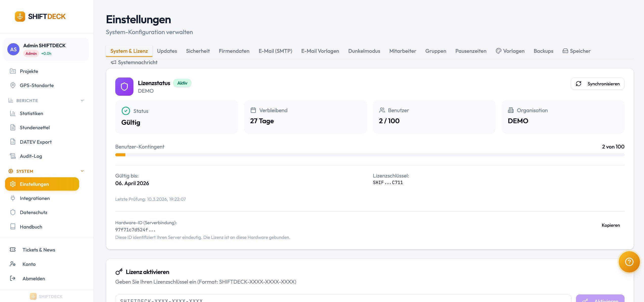Viewport: 644px width, 302px height.
Task: Expand the Admin SHIFTDECK user card
Action: pyautogui.click(x=46, y=49)
